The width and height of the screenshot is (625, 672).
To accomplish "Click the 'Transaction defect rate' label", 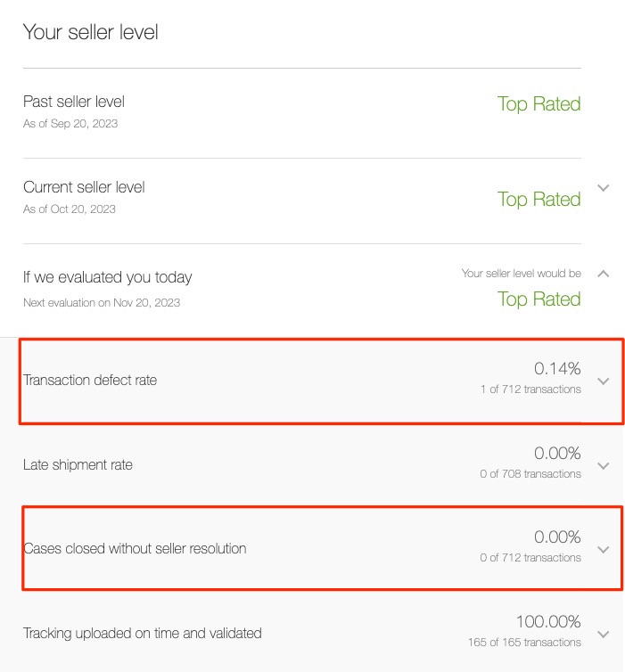I will coord(90,381).
